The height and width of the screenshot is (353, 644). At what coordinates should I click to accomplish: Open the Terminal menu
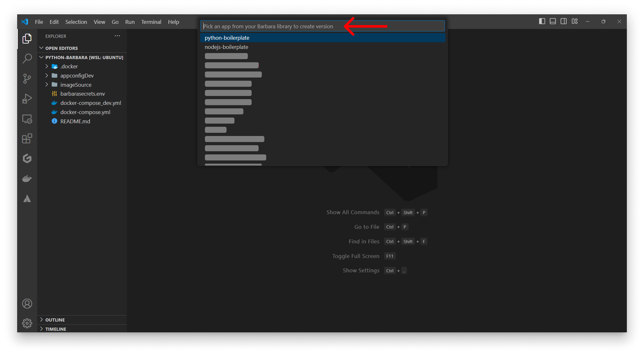pyautogui.click(x=151, y=22)
